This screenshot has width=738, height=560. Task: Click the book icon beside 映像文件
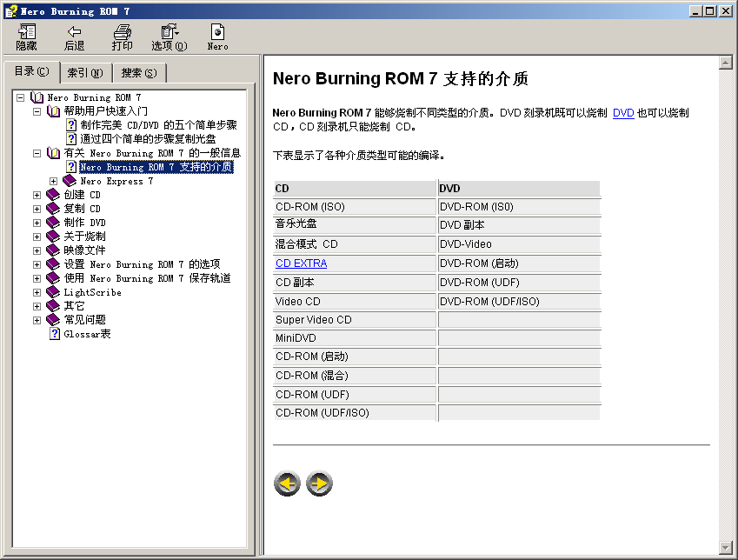point(53,250)
